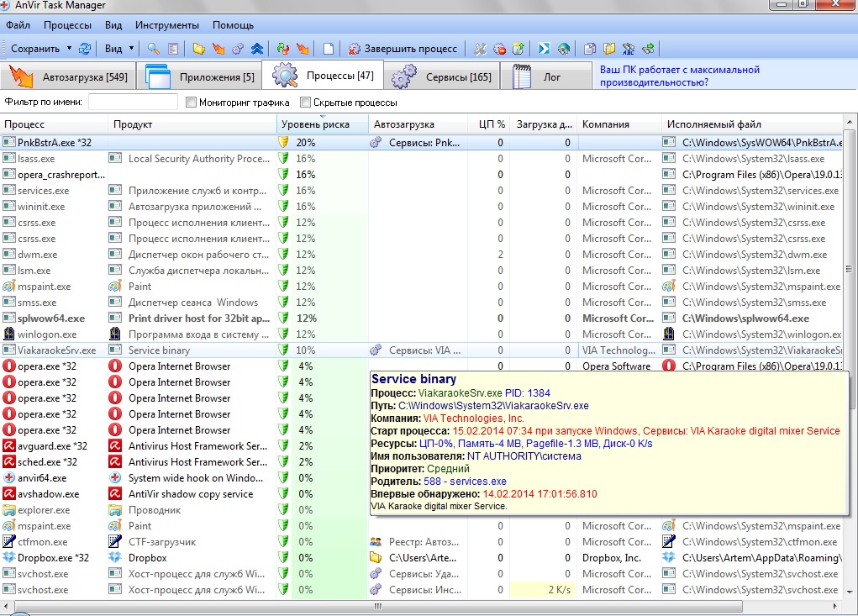Click the green and red arrows icon
This screenshot has width=858, height=616.
(x=283, y=49)
